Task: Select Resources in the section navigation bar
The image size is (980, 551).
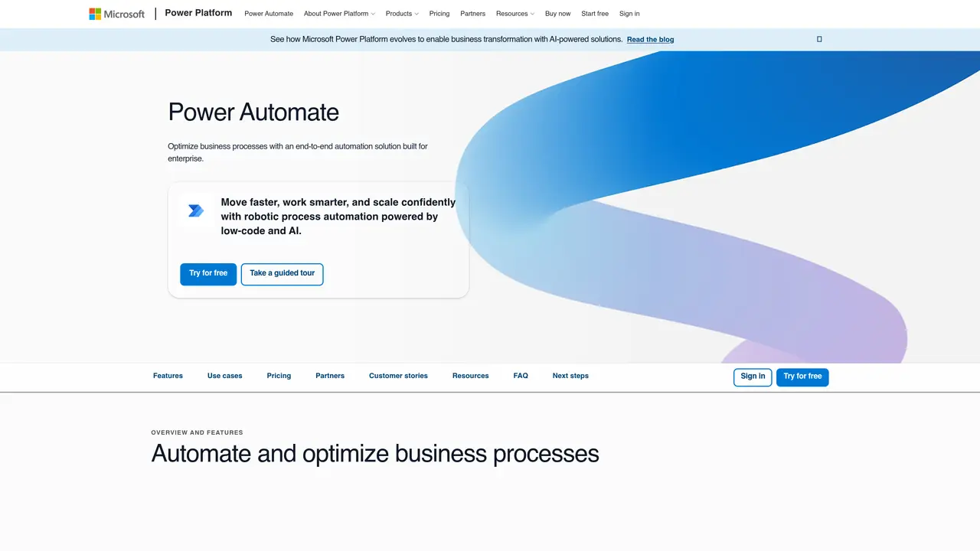Action: (471, 376)
